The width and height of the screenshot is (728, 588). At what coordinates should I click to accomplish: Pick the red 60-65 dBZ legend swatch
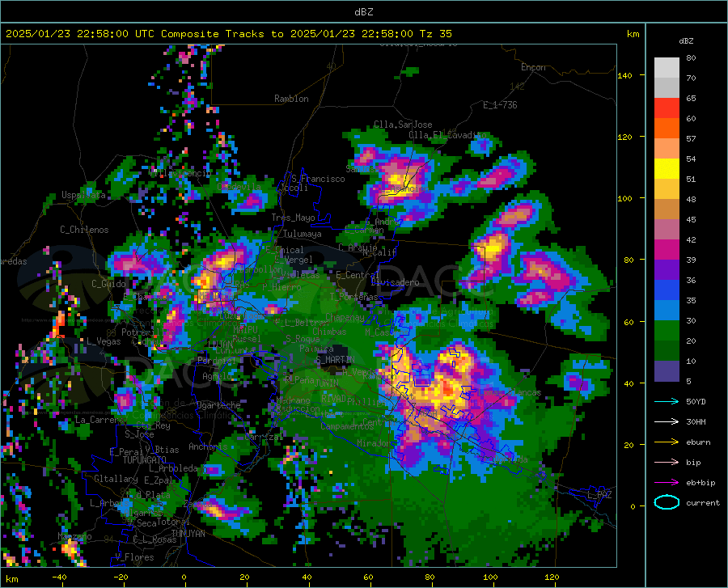(x=667, y=108)
